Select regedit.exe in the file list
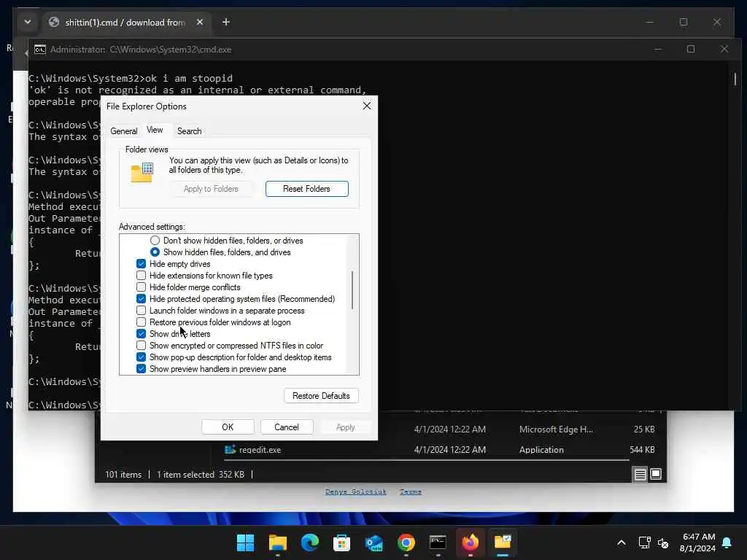Image resolution: width=747 pixels, height=560 pixels. click(x=260, y=449)
